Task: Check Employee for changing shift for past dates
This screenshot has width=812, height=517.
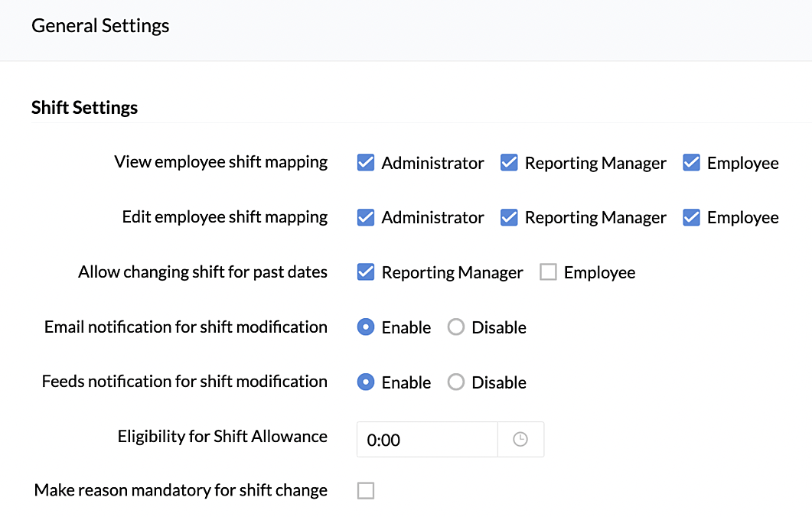Action: [x=548, y=272]
